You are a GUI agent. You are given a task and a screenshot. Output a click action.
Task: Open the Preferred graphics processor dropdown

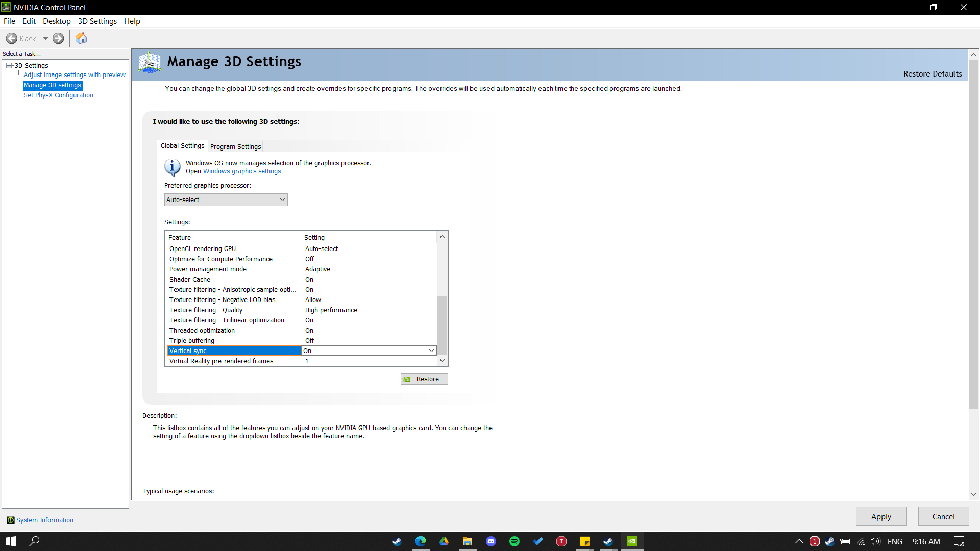pyautogui.click(x=226, y=199)
